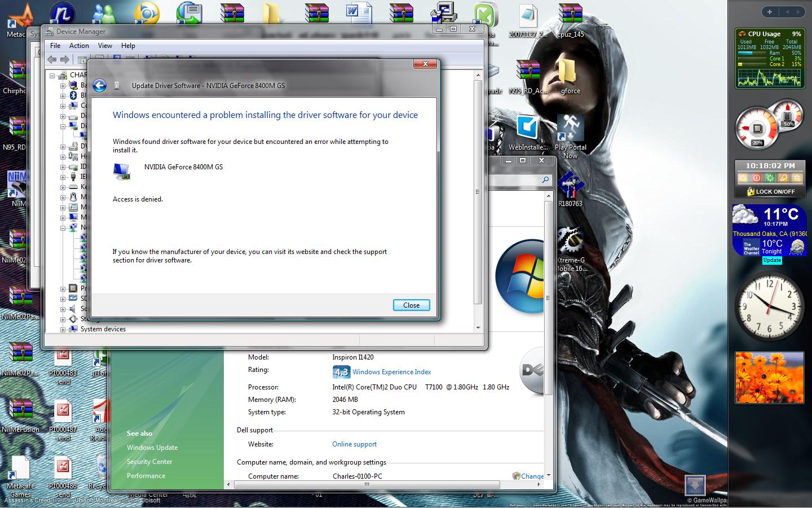Image resolution: width=812 pixels, height=508 pixels.
Task: Expand the System devices tree node
Action: point(63,329)
